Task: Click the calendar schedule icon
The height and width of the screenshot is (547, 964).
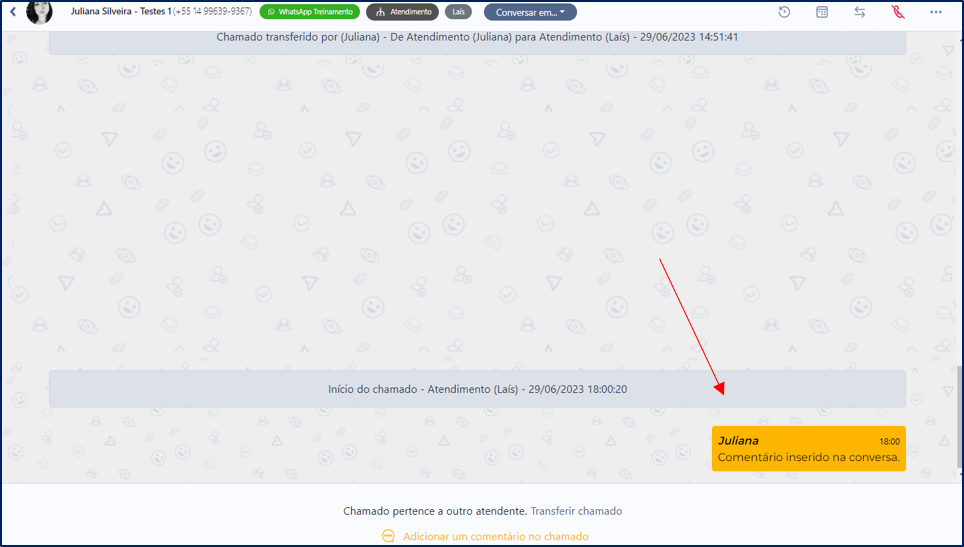Action: 822,12
